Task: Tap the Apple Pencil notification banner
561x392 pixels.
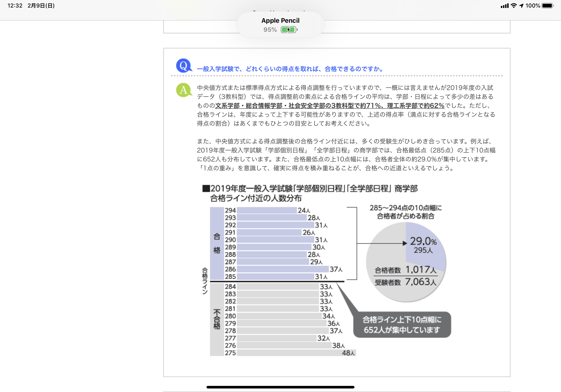Action: [280, 24]
